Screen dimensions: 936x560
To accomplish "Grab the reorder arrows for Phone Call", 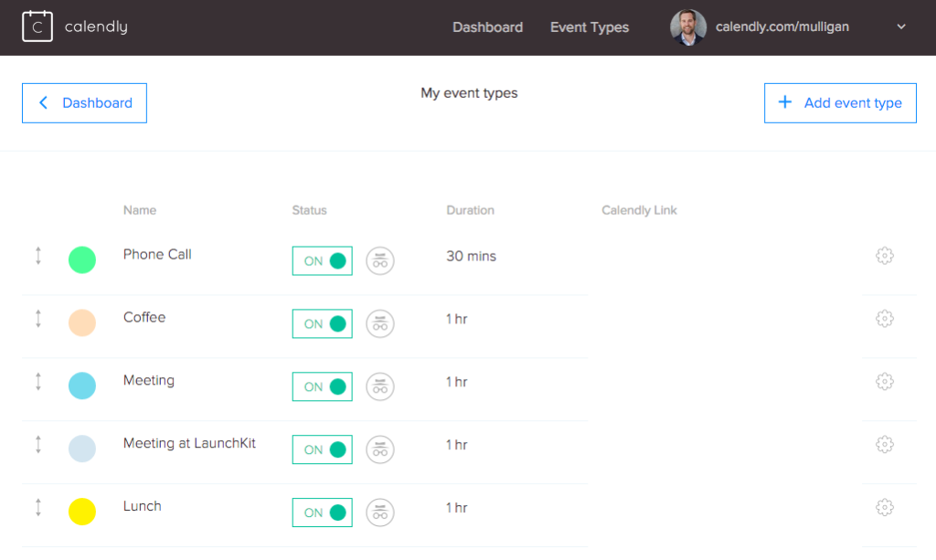I will [x=38, y=256].
